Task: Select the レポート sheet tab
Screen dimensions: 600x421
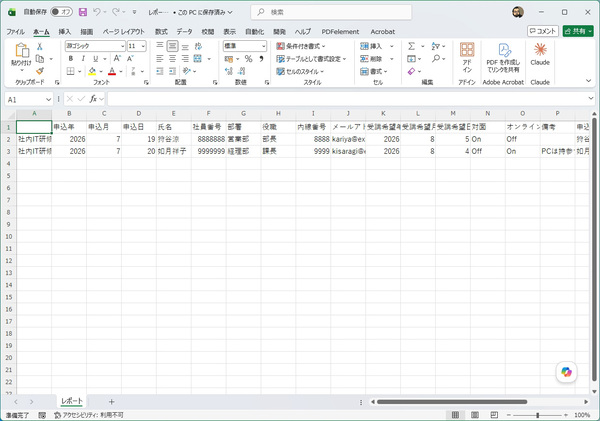Action: pos(72,401)
